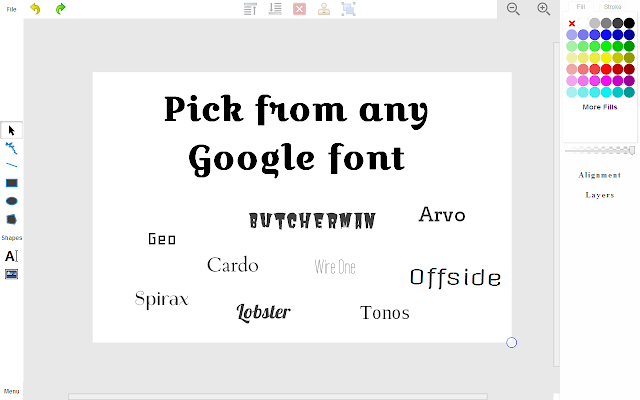640x400 pixels.
Task: Activate the text tool
Action: (11, 256)
